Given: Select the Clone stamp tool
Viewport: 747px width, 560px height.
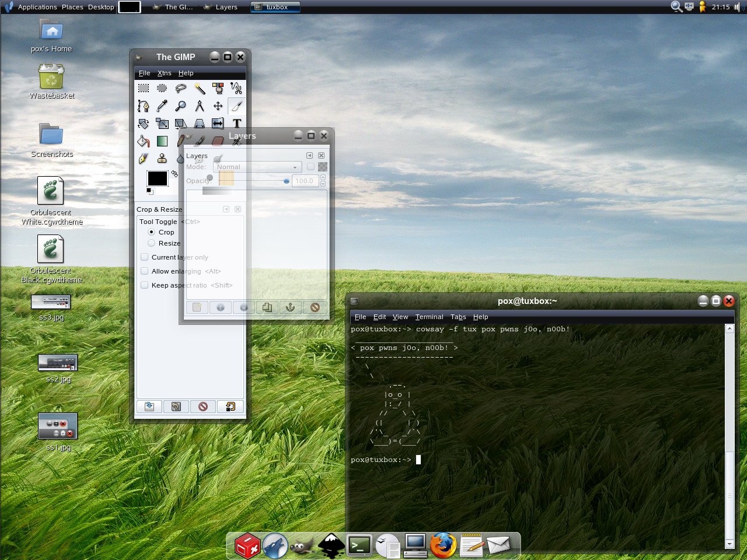Looking at the screenshot, I should tap(162, 159).
